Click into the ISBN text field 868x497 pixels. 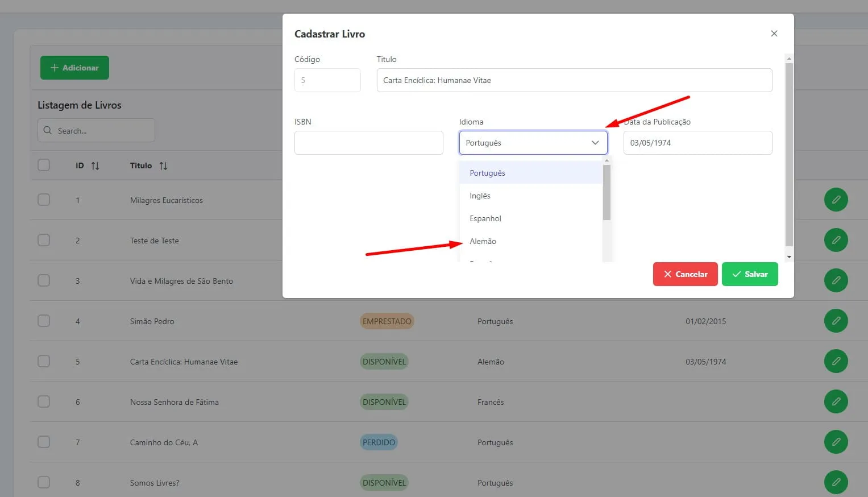point(368,143)
